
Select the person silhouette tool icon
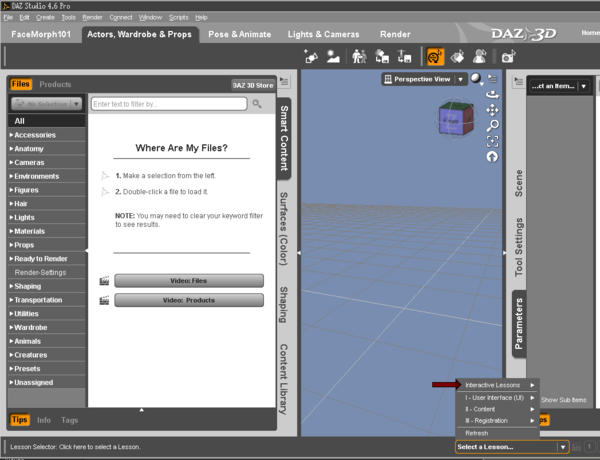tap(479, 57)
